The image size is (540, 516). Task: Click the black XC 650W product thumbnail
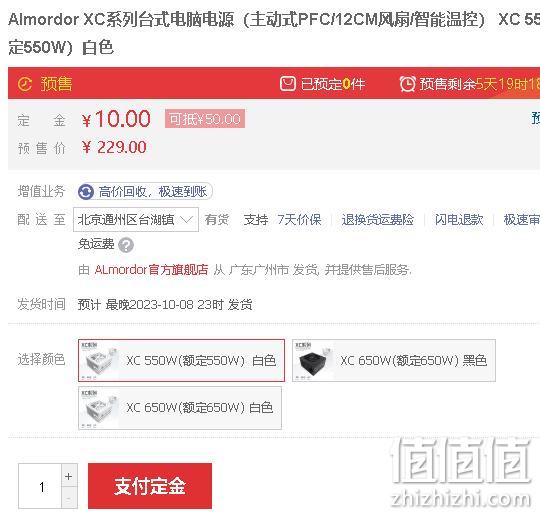313,360
